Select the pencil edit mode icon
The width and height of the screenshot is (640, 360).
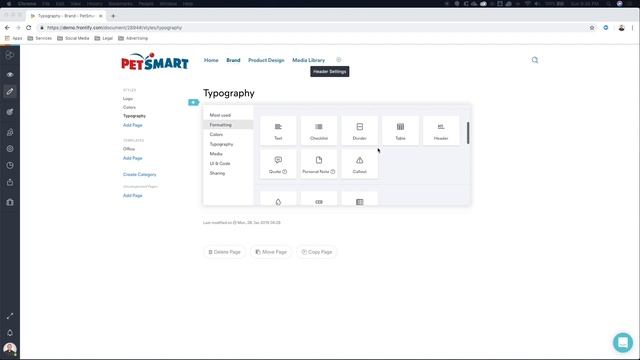[10, 91]
